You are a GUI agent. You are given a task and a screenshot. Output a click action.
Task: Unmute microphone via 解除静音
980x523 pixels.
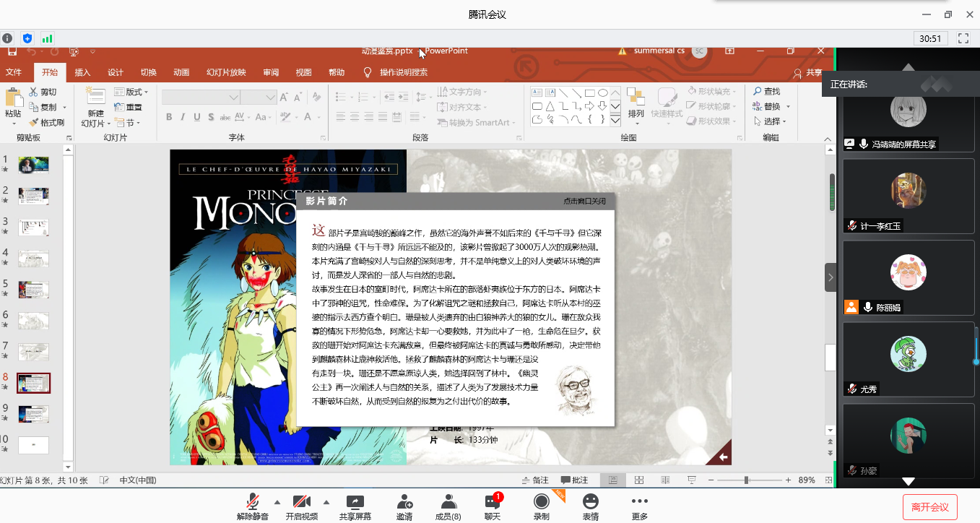[x=252, y=502]
